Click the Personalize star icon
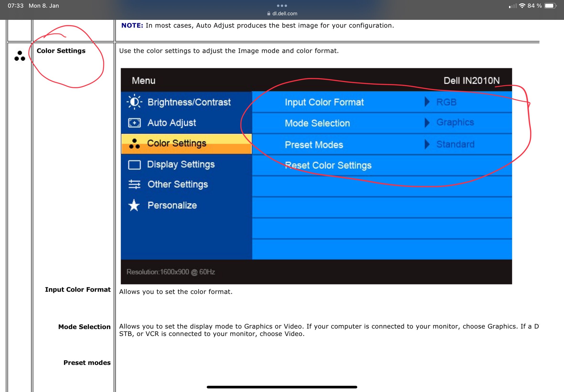564x392 pixels. pos(134,205)
